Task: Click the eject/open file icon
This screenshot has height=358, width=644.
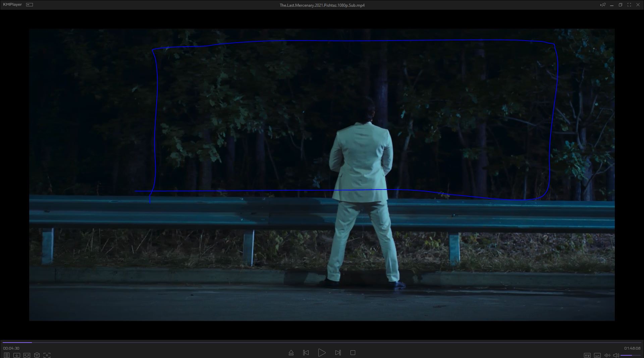Action: [x=291, y=353]
